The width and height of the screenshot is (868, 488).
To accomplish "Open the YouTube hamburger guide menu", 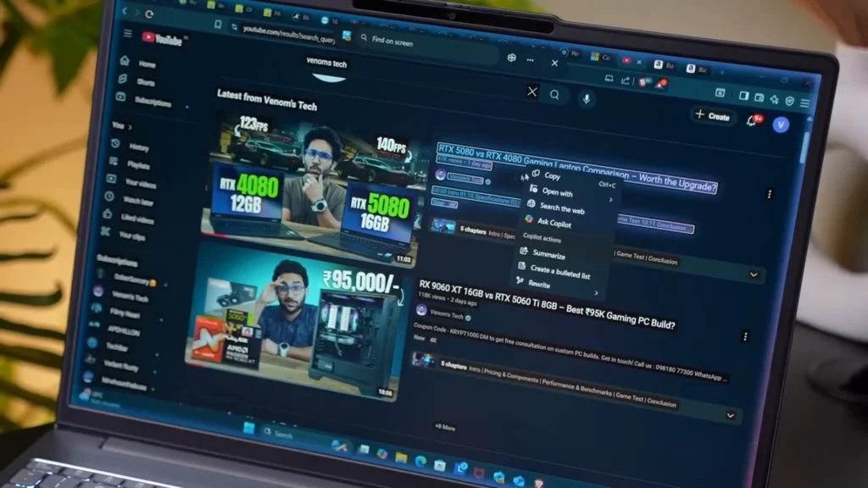I will pos(128,34).
